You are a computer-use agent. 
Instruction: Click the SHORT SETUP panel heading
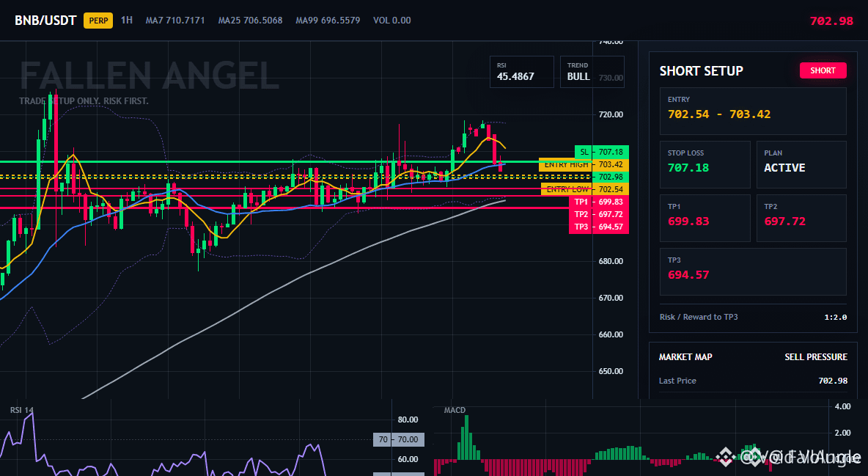[x=701, y=71]
